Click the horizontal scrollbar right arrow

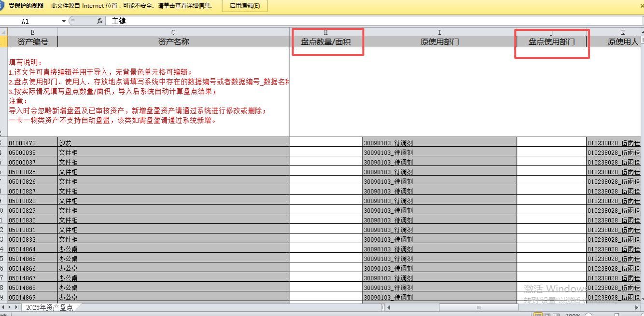[637, 307]
